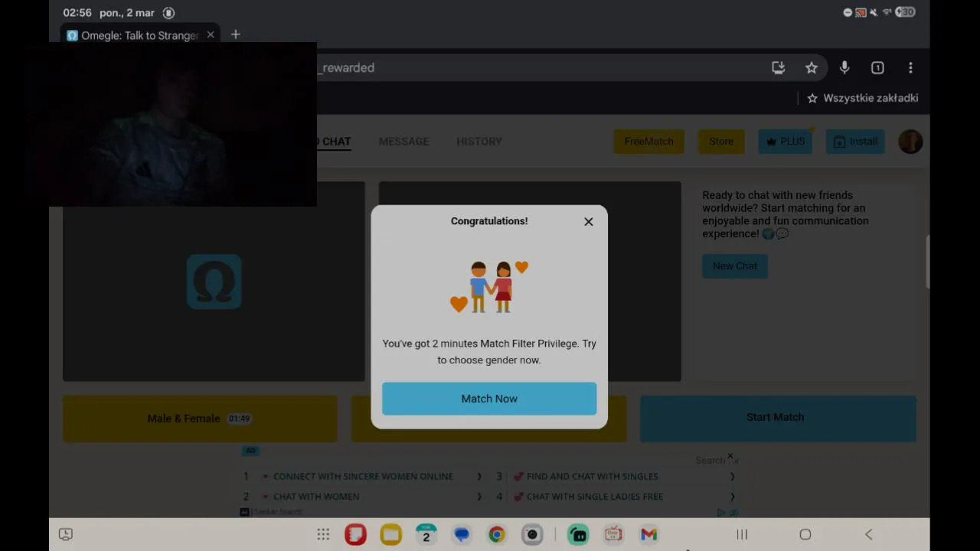The width and height of the screenshot is (980, 551).
Task: Tap the download page icon
Action: tap(779, 68)
